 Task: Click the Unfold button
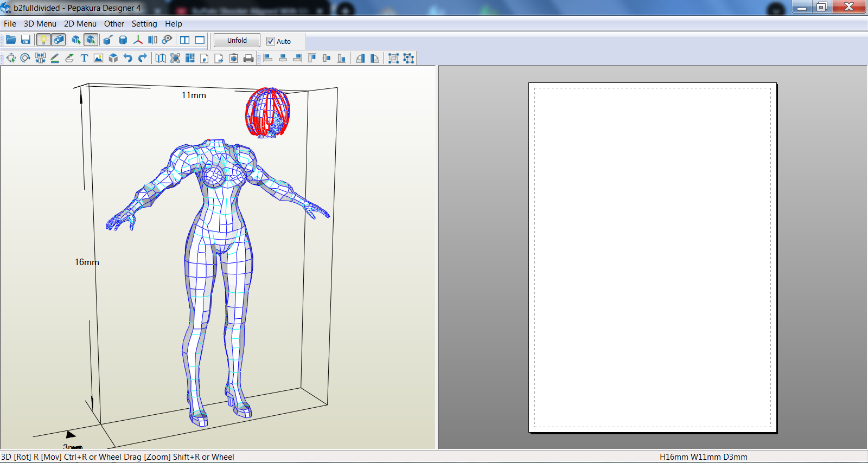237,41
